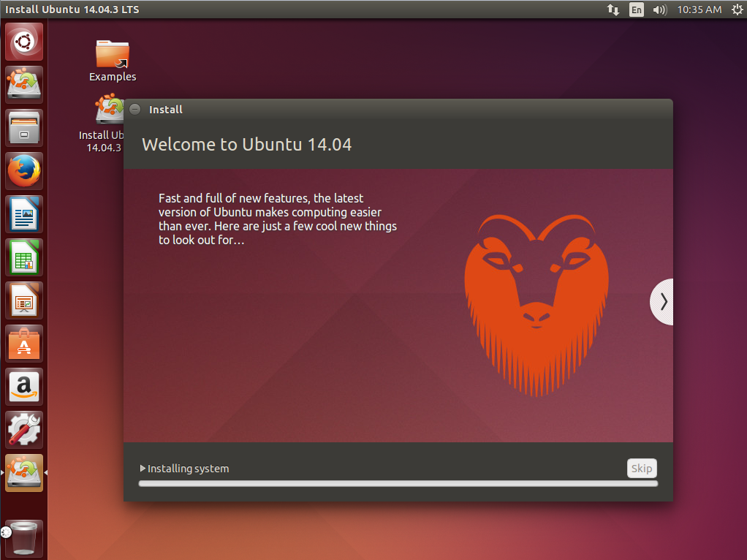747x560 pixels.
Task: Open the Examples folder on desktop
Action: [113, 61]
